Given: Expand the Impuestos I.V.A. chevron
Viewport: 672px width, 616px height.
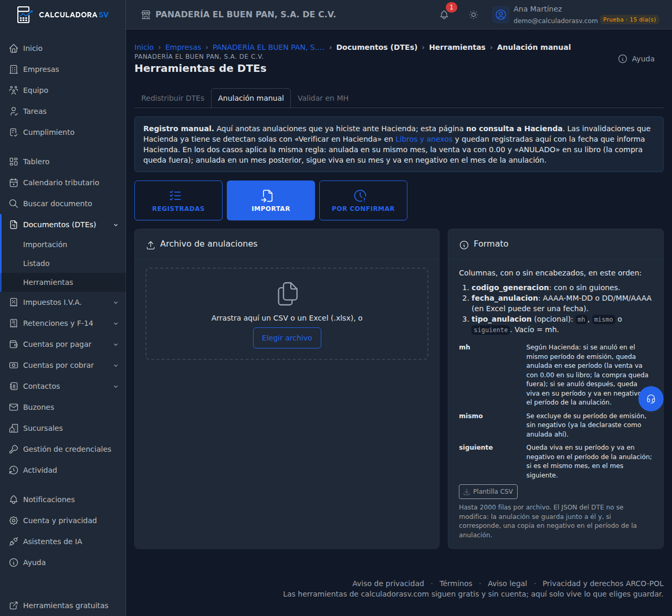Looking at the screenshot, I should pos(115,302).
